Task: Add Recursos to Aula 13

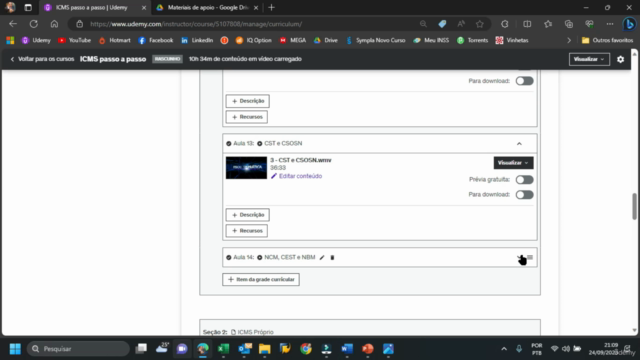Action: 247,231
